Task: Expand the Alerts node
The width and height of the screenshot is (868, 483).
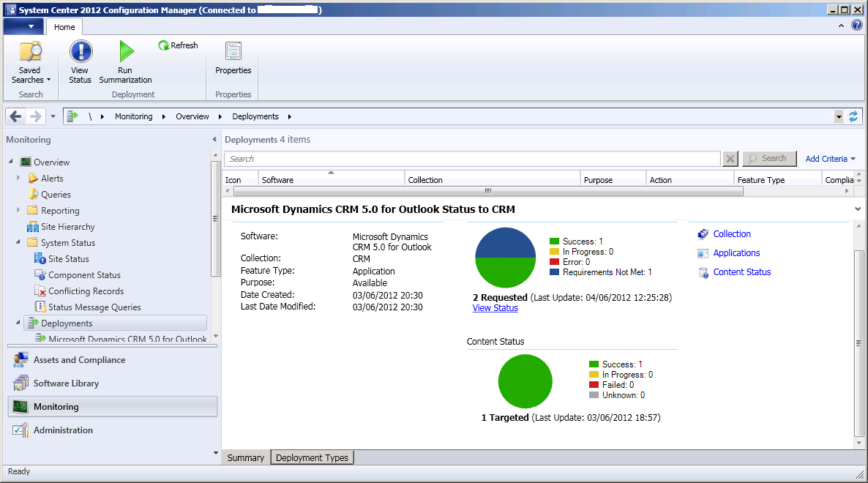Action: (20, 178)
